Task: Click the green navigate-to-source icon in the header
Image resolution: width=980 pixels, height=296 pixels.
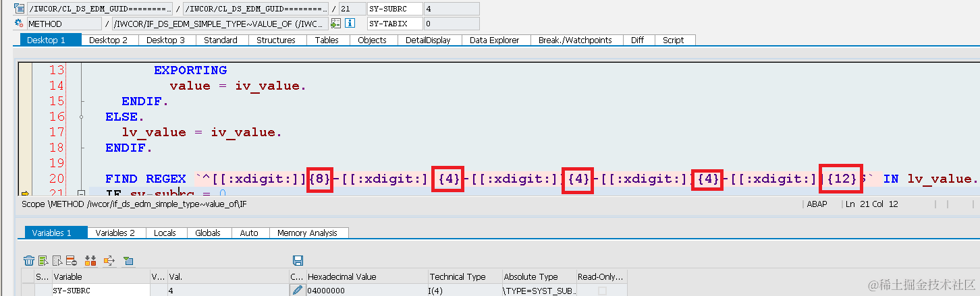Action: tap(335, 24)
